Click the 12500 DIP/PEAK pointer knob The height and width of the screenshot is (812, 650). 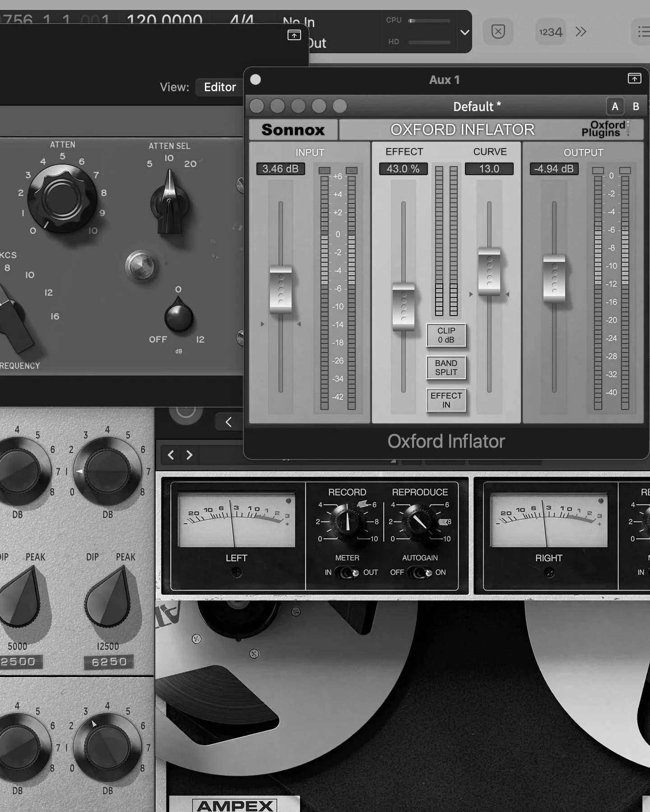point(108,597)
